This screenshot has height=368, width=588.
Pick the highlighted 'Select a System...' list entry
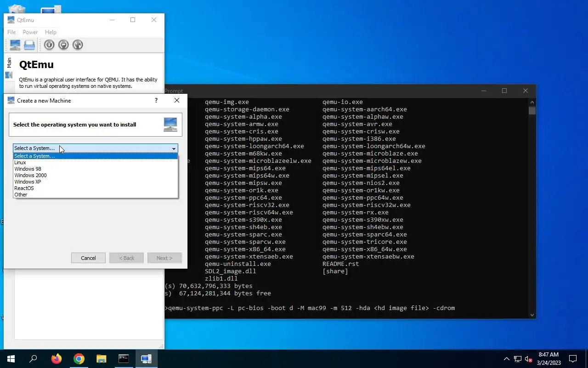(x=96, y=156)
